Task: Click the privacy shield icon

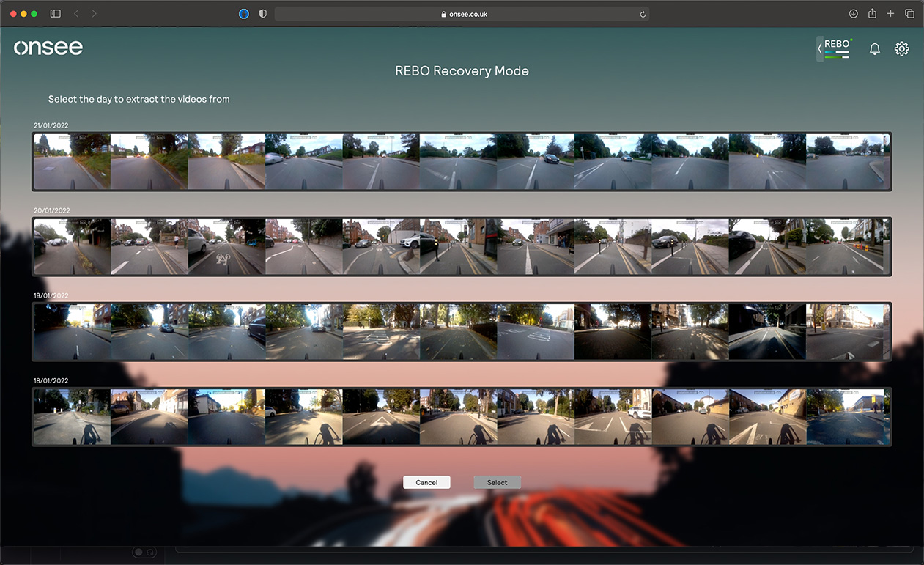Action: [262, 13]
